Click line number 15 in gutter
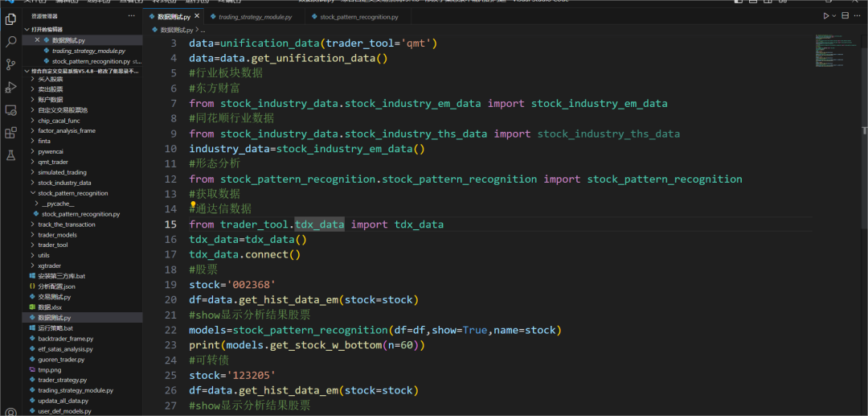 (171, 224)
